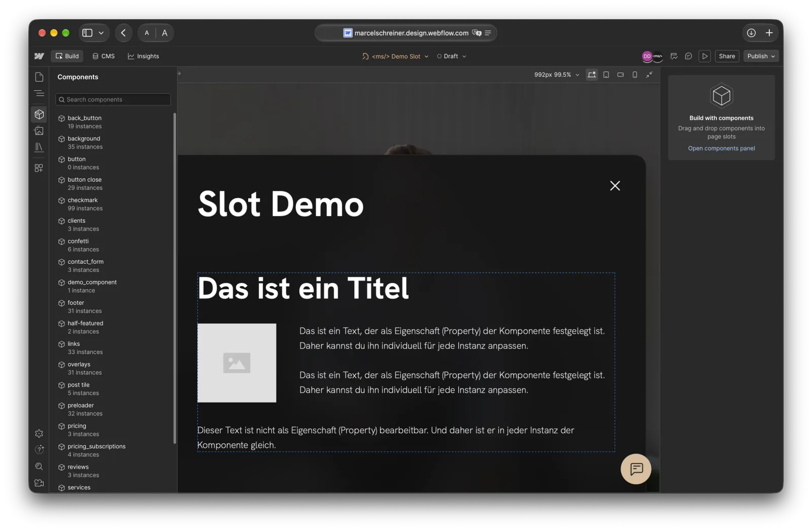Open the Publish dropdown
The image size is (812, 531).
(761, 56)
